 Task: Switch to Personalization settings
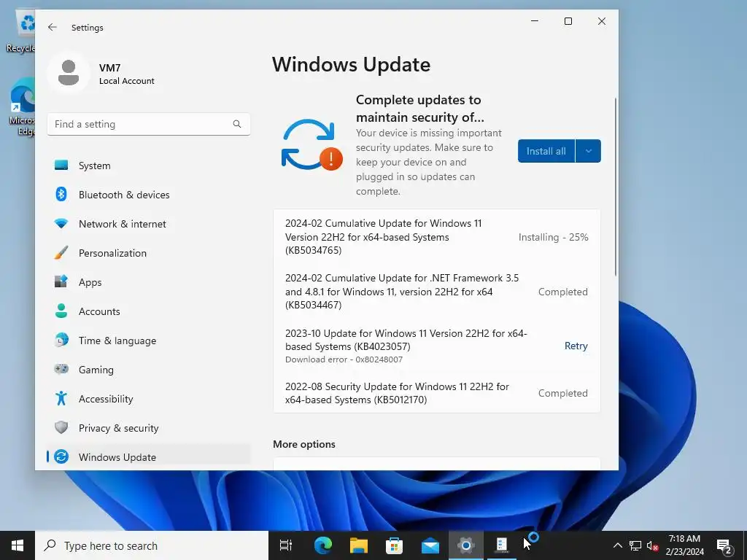click(149, 253)
